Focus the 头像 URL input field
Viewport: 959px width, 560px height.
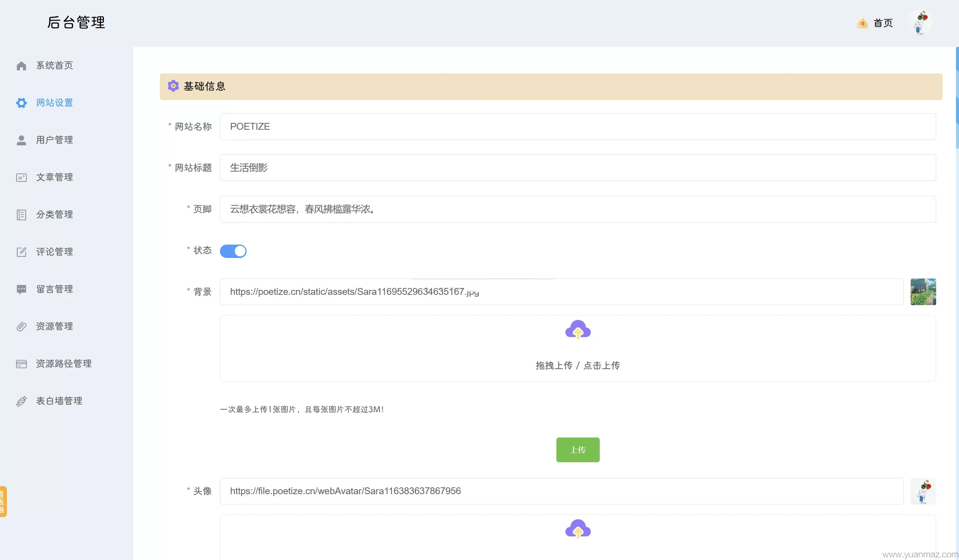tap(562, 491)
